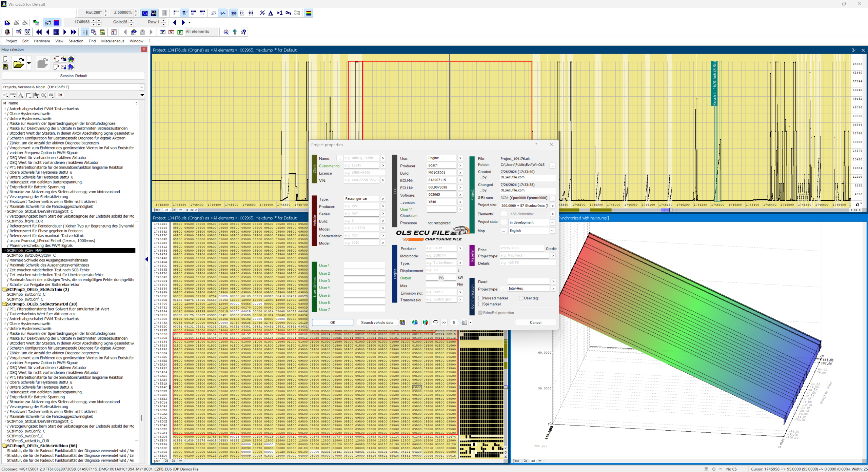Click the globe upload icon in dialog

coord(426,322)
